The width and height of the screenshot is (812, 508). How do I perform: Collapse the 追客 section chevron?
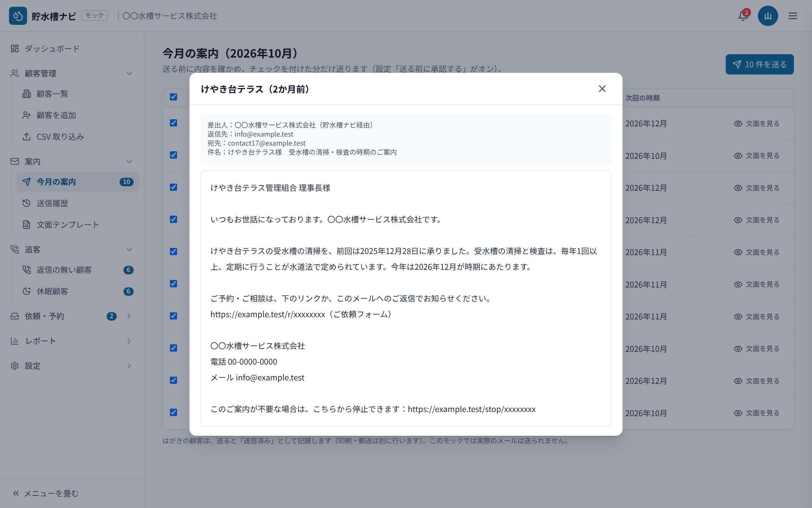click(x=129, y=249)
